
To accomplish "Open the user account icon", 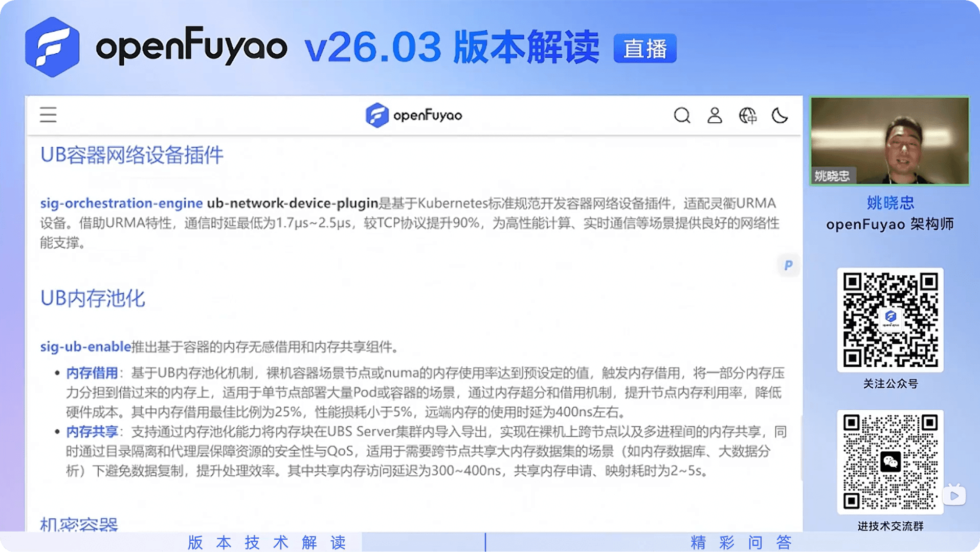I will click(x=715, y=116).
